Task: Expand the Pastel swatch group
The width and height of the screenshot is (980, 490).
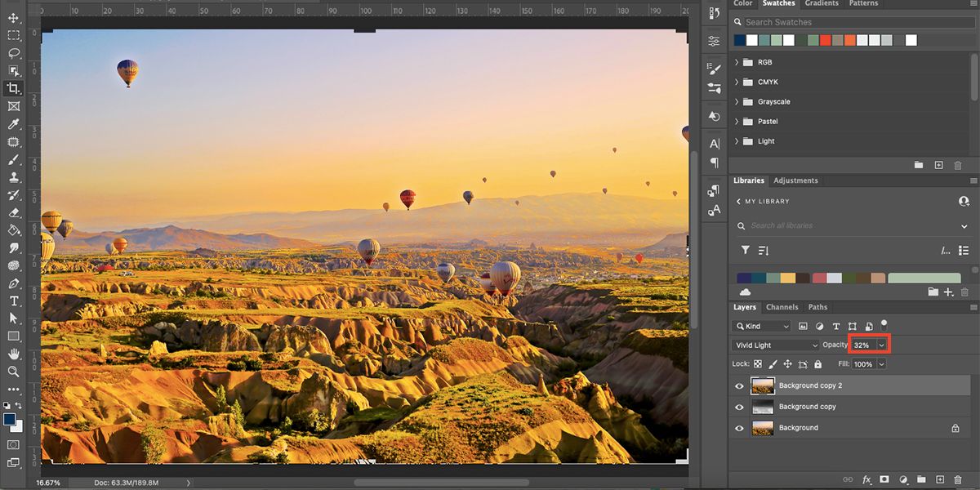Action: tap(737, 121)
